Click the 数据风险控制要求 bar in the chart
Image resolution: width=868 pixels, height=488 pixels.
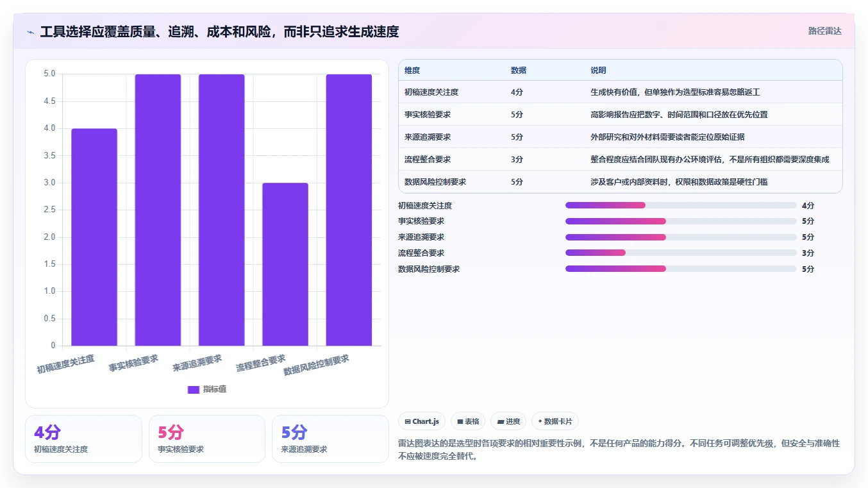(349, 210)
